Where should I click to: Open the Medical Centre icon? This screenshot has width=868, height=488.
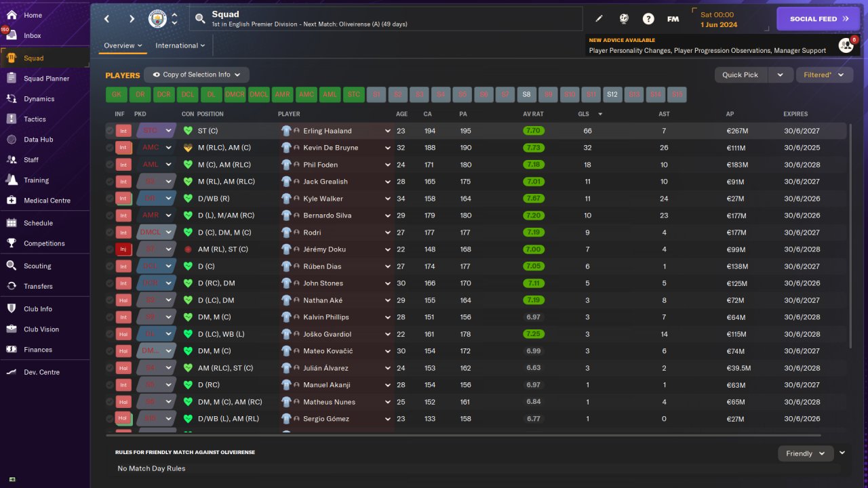point(12,201)
